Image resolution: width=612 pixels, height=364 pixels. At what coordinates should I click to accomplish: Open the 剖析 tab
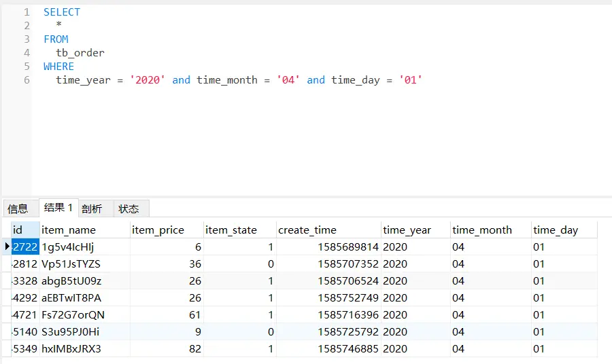(92, 208)
